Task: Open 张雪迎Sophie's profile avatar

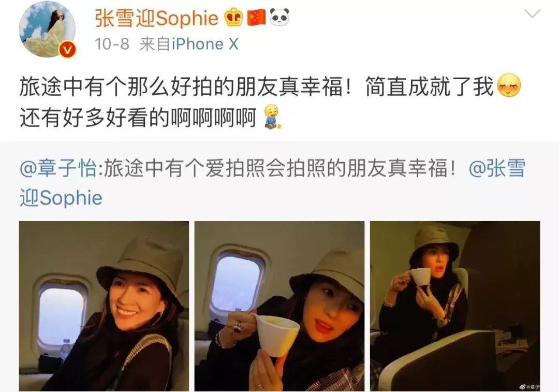Action: pos(47,29)
